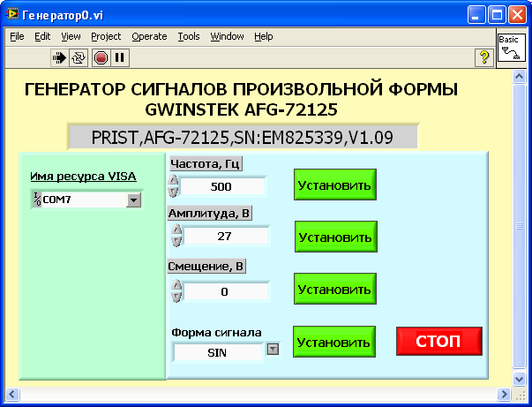Increment Частота value with up arrow

pos(173,180)
